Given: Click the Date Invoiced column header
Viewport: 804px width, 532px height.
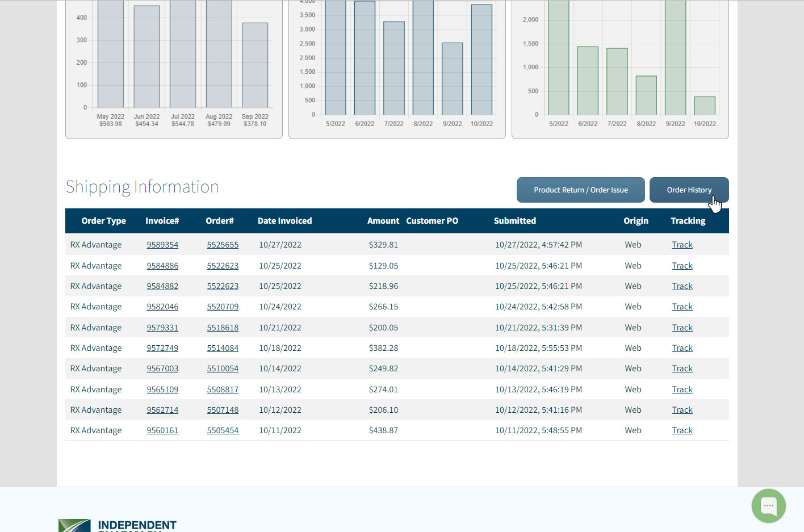Looking at the screenshot, I should tap(284, 221).
